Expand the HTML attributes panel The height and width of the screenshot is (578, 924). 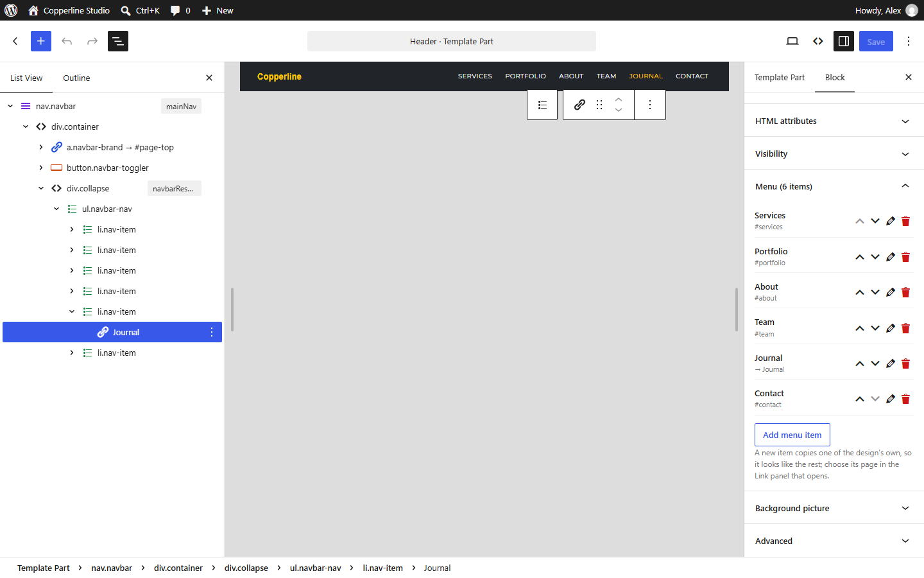834,121
